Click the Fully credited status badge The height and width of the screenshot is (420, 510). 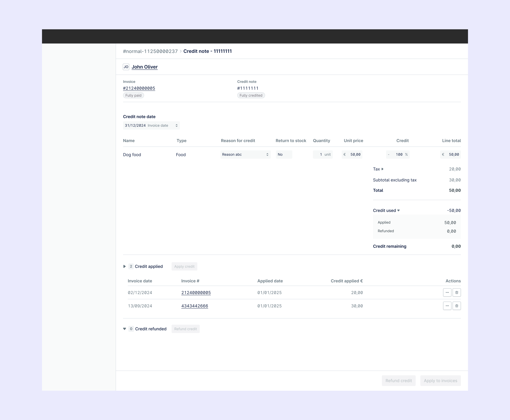251,95
